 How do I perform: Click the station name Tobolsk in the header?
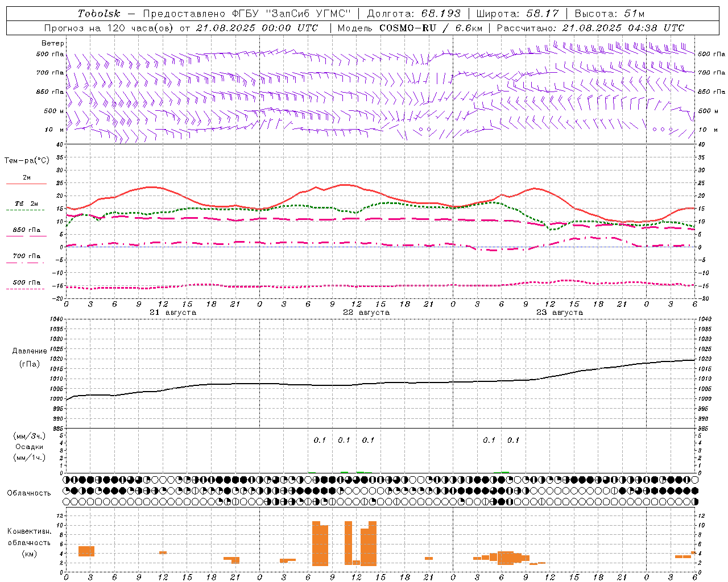point(100,14)
